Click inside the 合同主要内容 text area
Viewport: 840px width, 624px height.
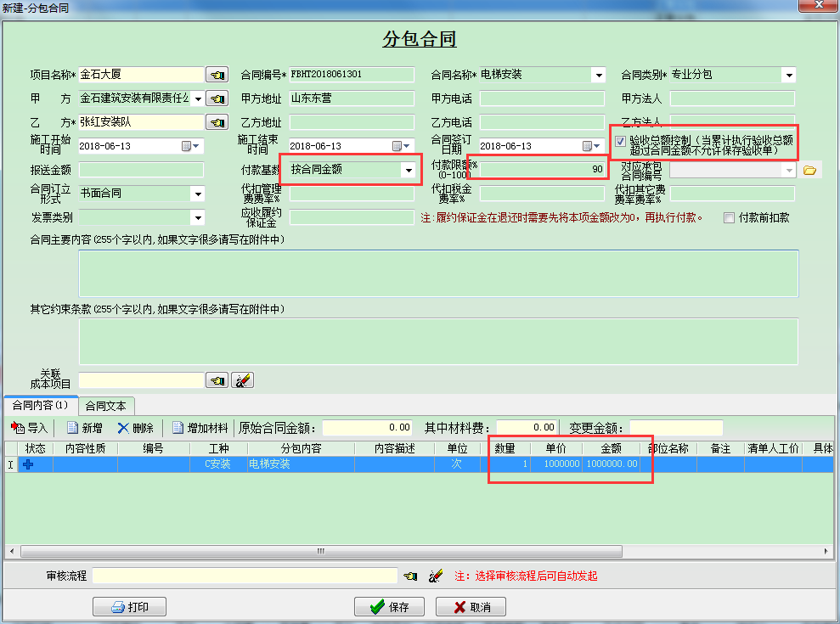coord(438,273)
